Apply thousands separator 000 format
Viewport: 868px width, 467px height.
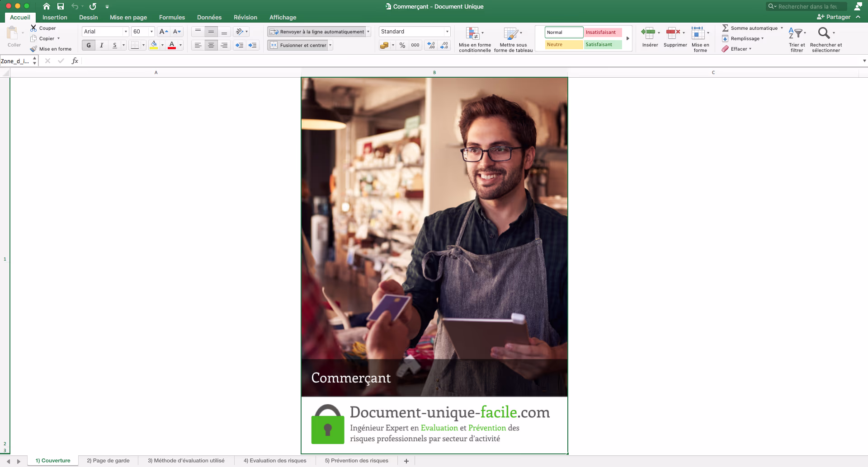415,45
